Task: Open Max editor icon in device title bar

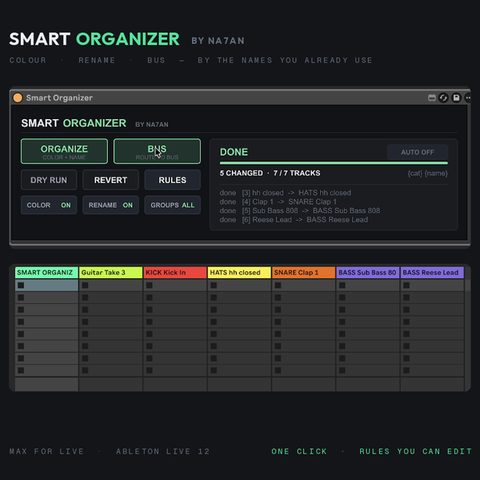Action: [432, 98]
